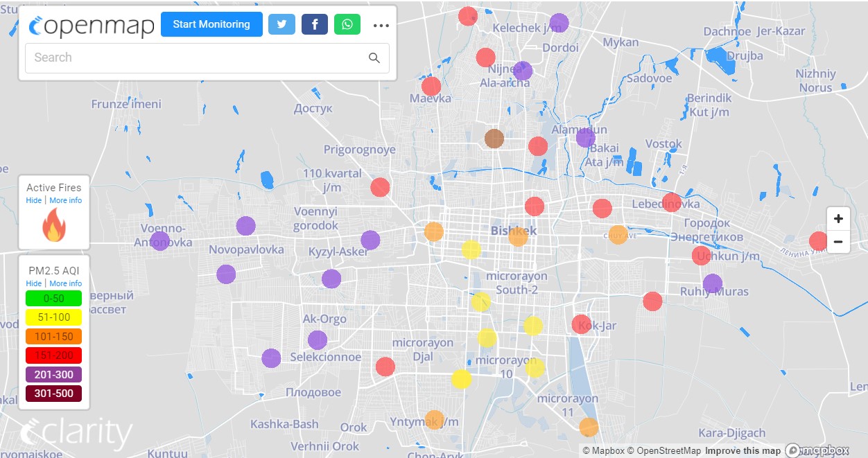Hide the PM2.5 AQI legend
The image size is (868, 458).
[x=33, y=283]
